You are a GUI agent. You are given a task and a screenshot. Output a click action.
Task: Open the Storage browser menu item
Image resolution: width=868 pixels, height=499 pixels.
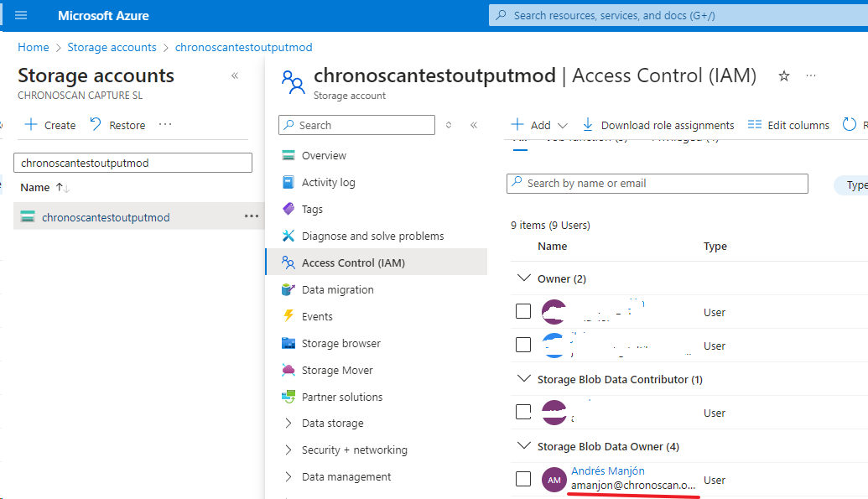[340, 343]
